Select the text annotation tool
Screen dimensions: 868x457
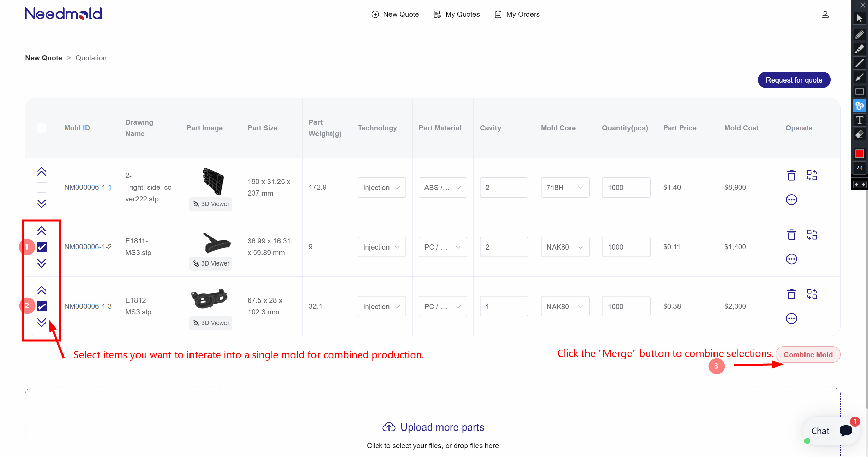860,120
